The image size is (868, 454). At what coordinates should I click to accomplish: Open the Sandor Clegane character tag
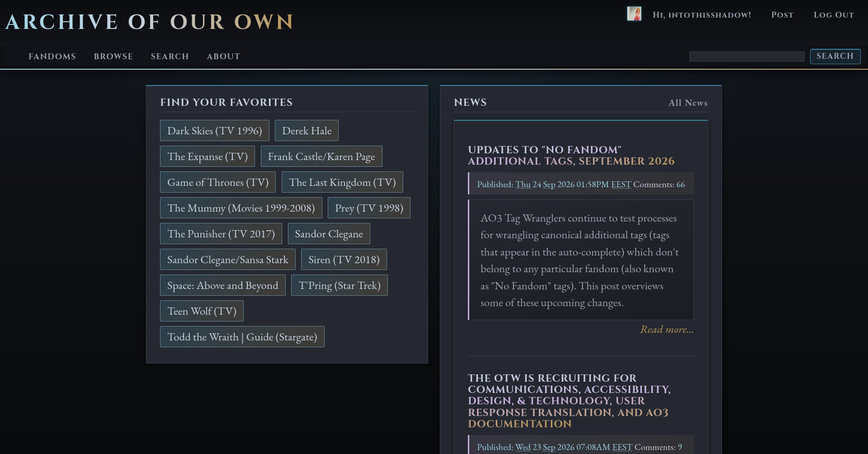tap(329, 234)
